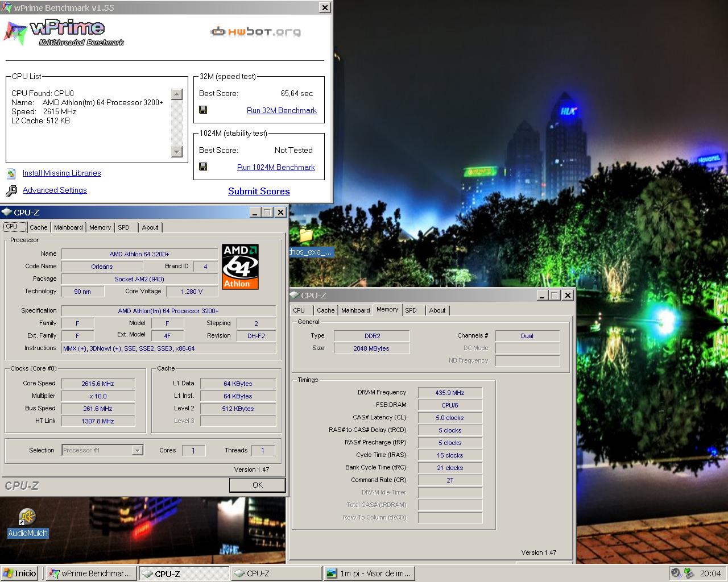Switch to CPU tab in Memory CPU-Z window

[x=299, y=310]
